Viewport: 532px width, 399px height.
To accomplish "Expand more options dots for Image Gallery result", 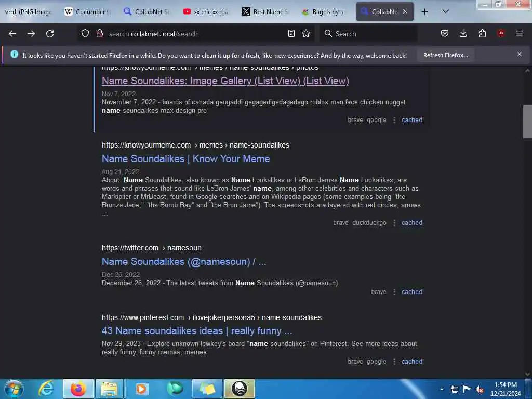I will pyautogui.click(x=394, y=120).
